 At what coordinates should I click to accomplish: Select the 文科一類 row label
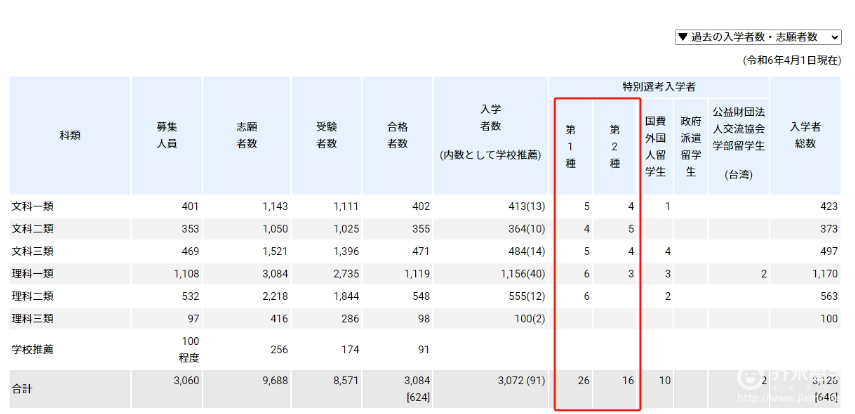(x=32, y=207)
